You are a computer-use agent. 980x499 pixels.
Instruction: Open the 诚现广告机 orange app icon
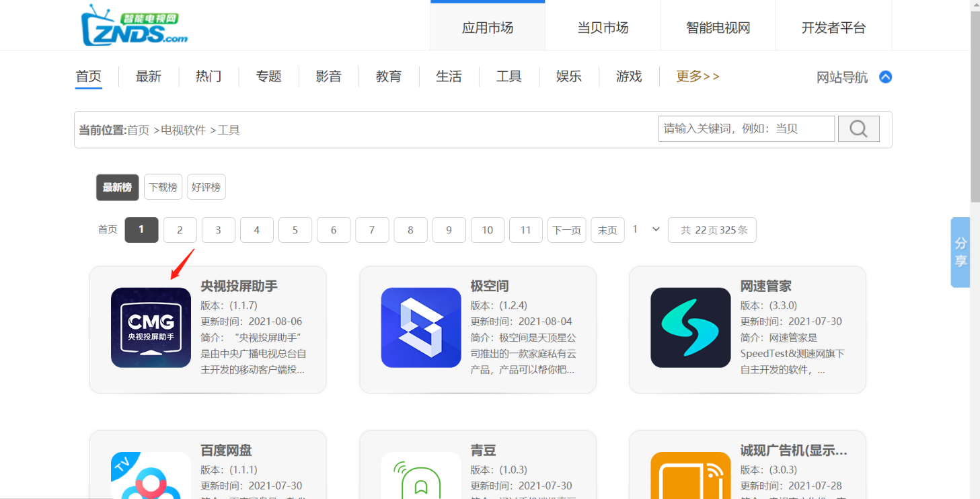691,475
